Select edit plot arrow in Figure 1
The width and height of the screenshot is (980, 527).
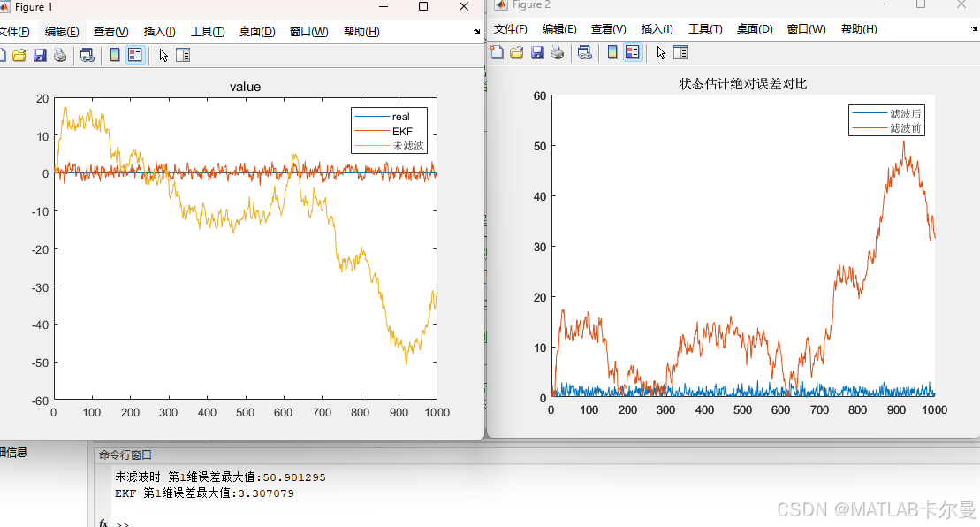click(x=163, y=55)
